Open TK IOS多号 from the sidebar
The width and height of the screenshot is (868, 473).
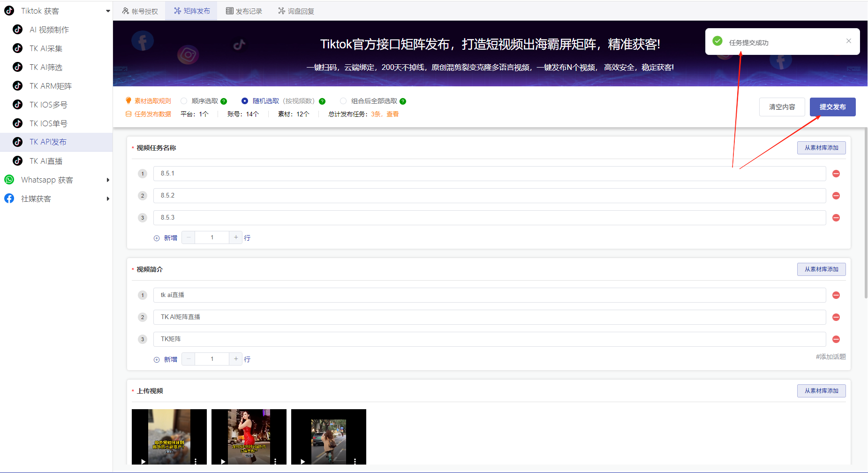(49, 104)
